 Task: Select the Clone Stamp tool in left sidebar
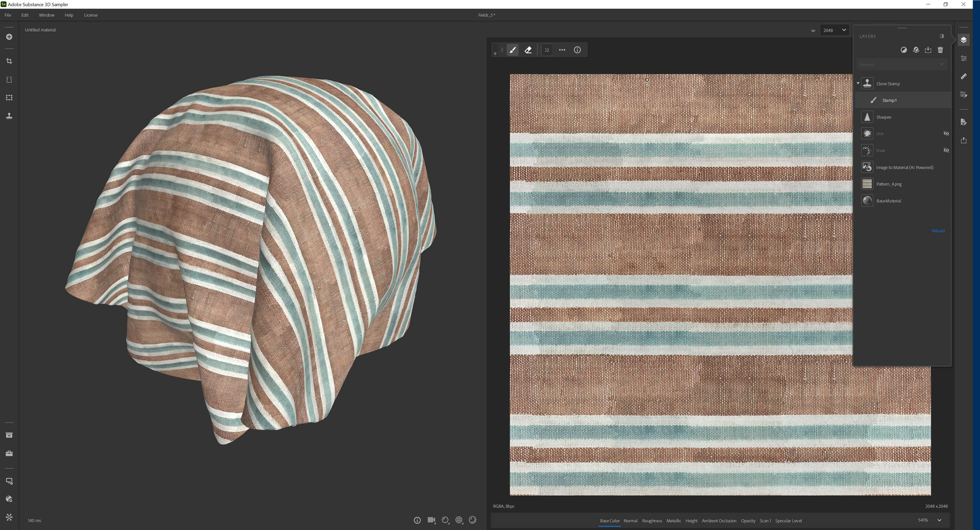(x=9, y=116)
